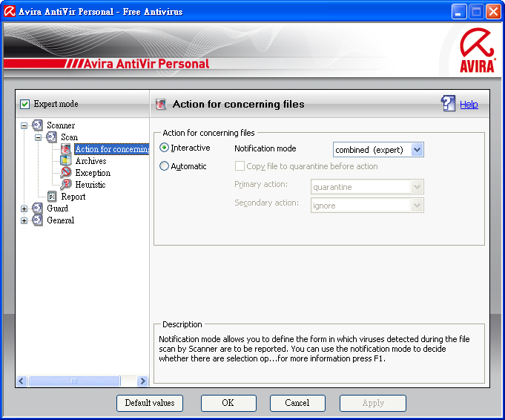This screenshot has width=505, height=420.
Task: Select Action for concerning files tree entry
Action: [112, 149]
